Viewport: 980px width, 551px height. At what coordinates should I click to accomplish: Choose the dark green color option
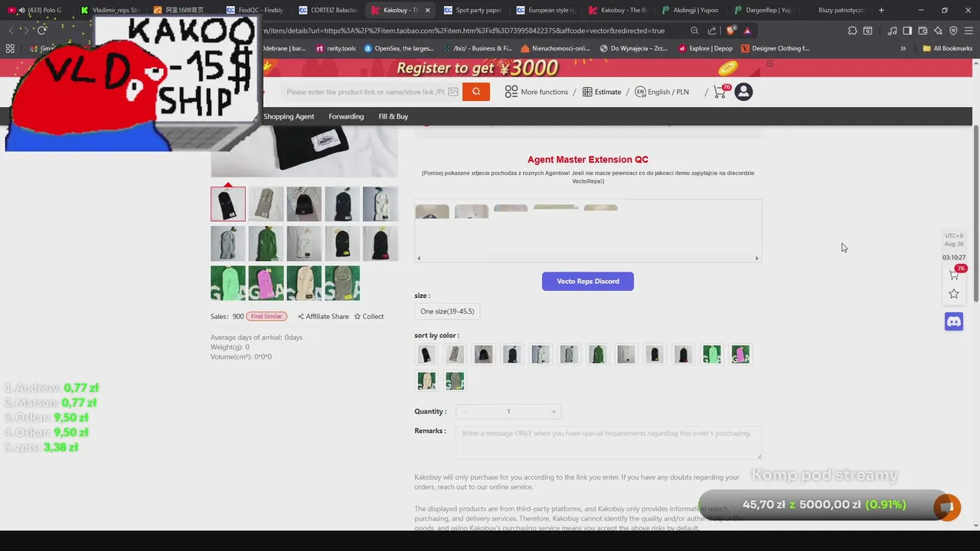597,354
